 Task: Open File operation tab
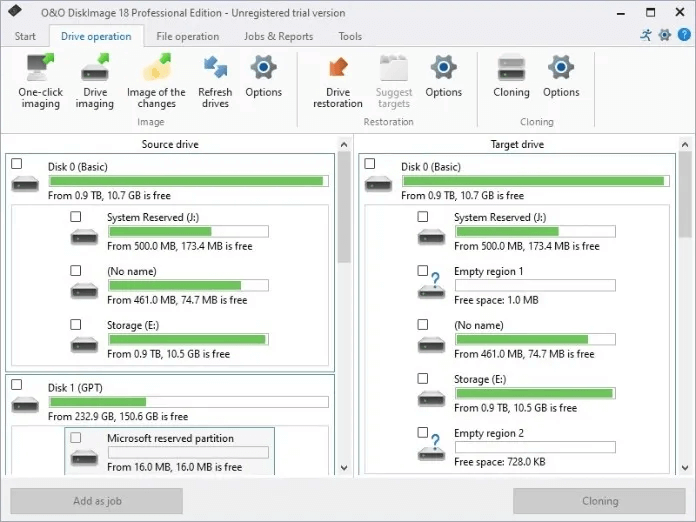click(x=188, y=36)
